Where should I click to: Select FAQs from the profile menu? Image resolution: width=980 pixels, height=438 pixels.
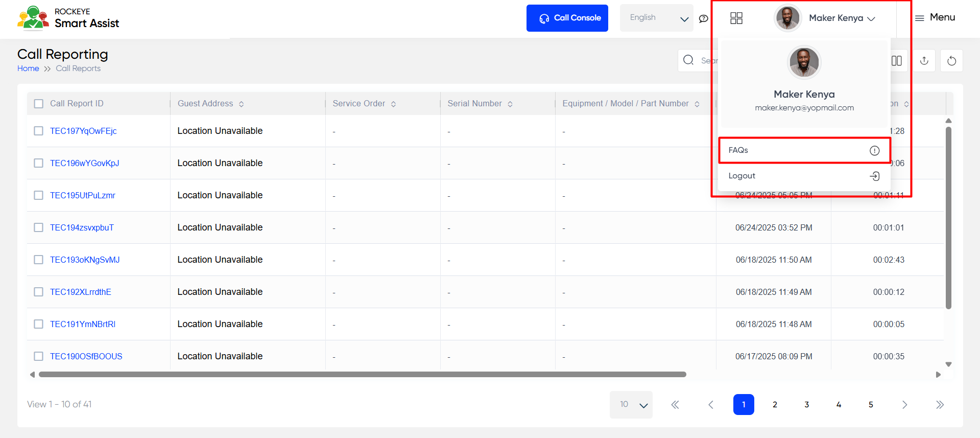point(804,150)
